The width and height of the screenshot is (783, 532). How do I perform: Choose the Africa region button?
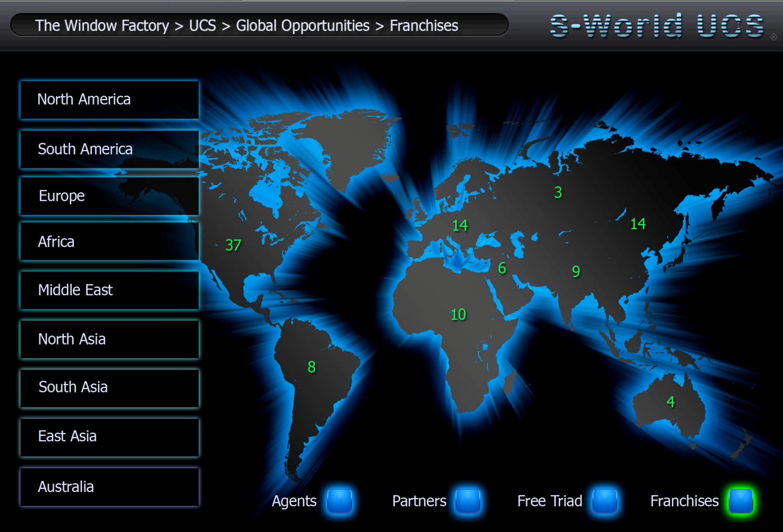click(110, 242)
